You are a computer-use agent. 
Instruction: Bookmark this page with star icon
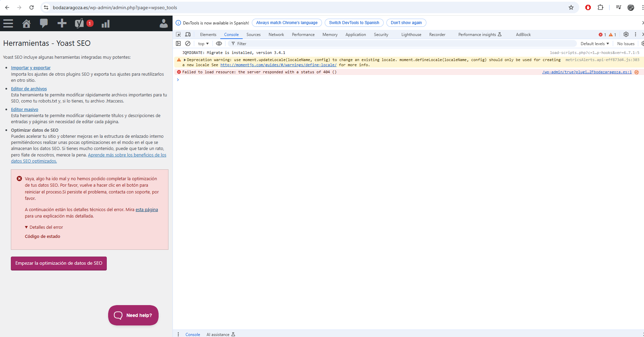coord(571,7)
